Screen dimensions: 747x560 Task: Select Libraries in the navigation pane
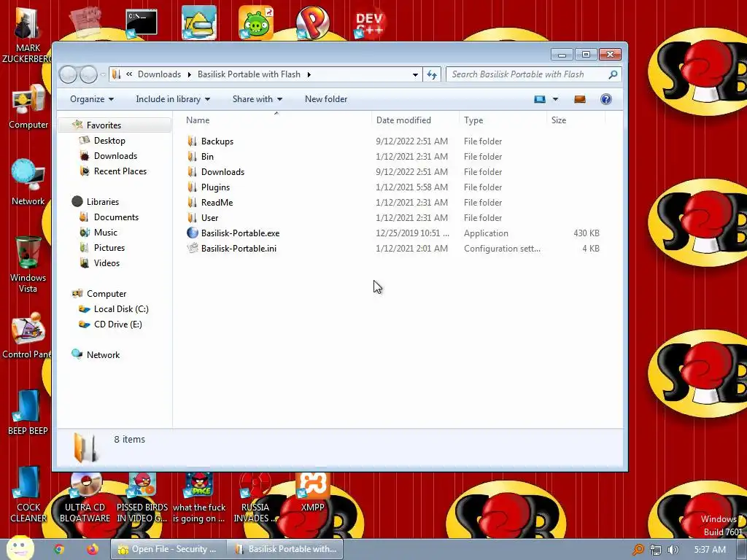pyautogui.click(x=102, y=202)
